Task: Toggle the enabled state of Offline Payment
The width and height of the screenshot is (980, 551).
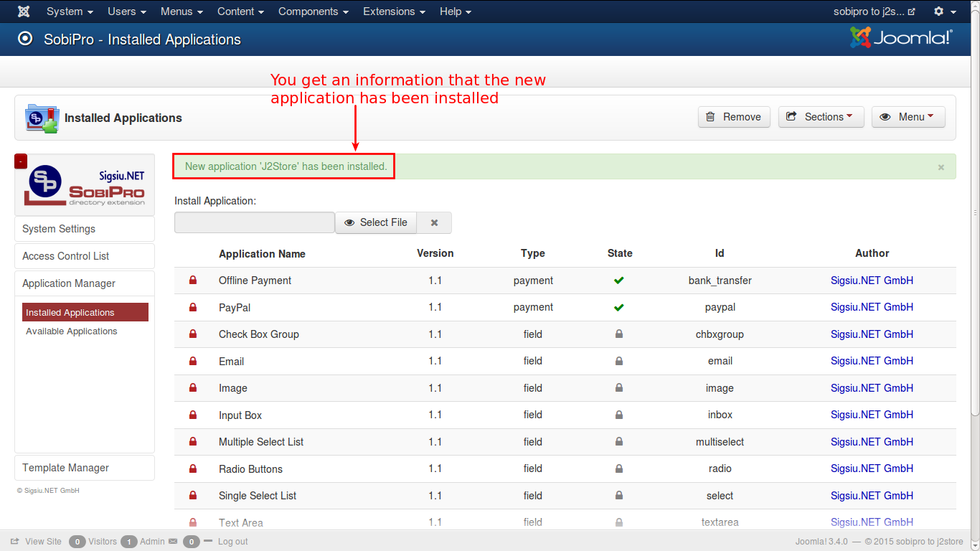Action: [x=619, y=281]
